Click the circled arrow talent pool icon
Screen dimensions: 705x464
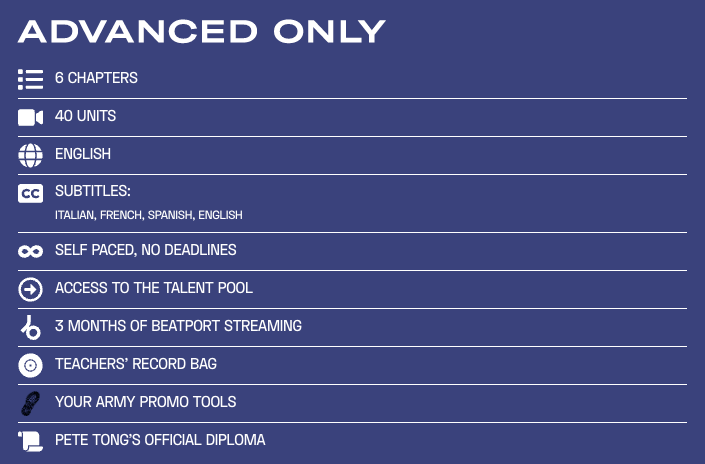(x=30, y=289)
